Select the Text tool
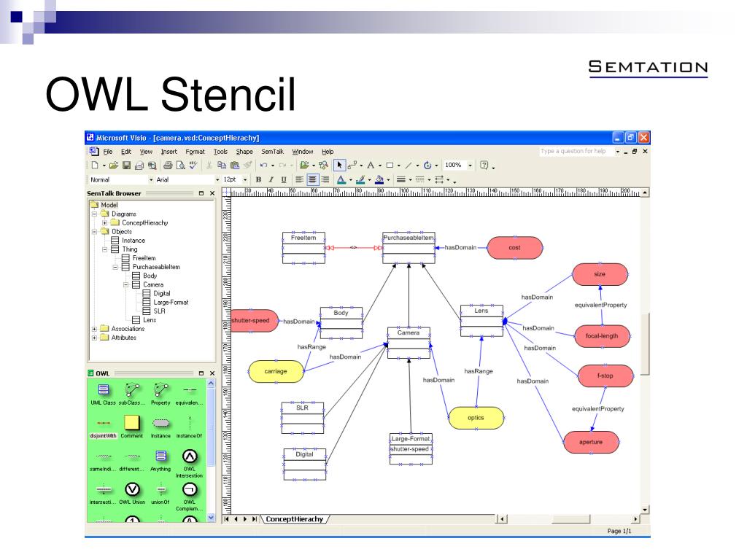The image size is (747, 560). tap(371, 166)
